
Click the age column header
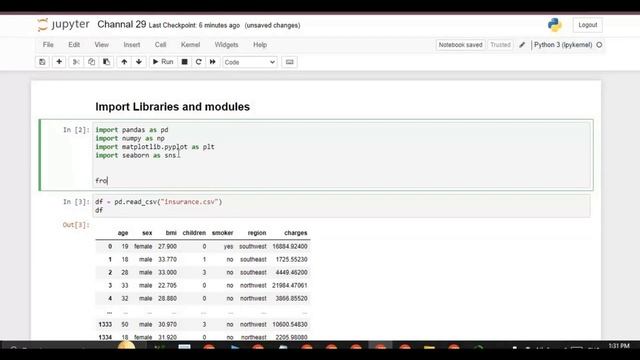pos(123,233)
